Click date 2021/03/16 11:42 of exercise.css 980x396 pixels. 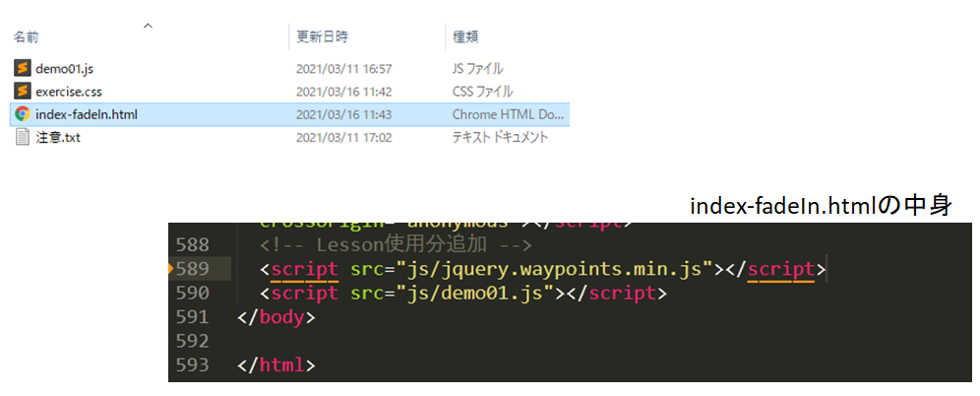click(343, 92)
